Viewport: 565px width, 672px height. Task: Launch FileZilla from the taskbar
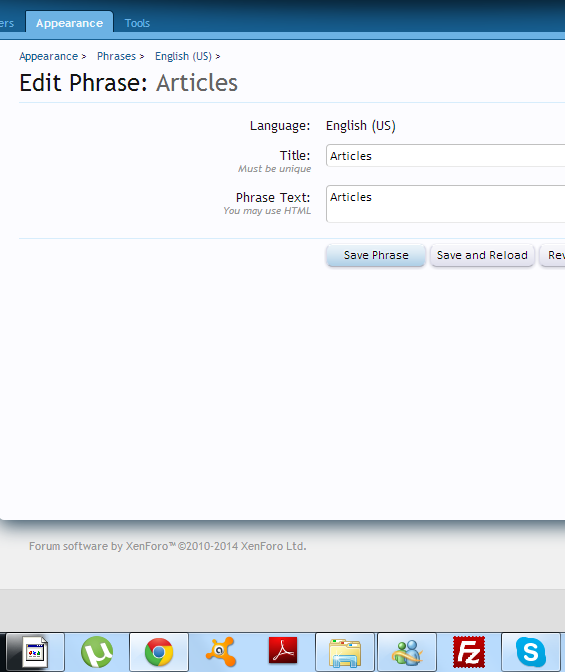[x=469, y=652]
